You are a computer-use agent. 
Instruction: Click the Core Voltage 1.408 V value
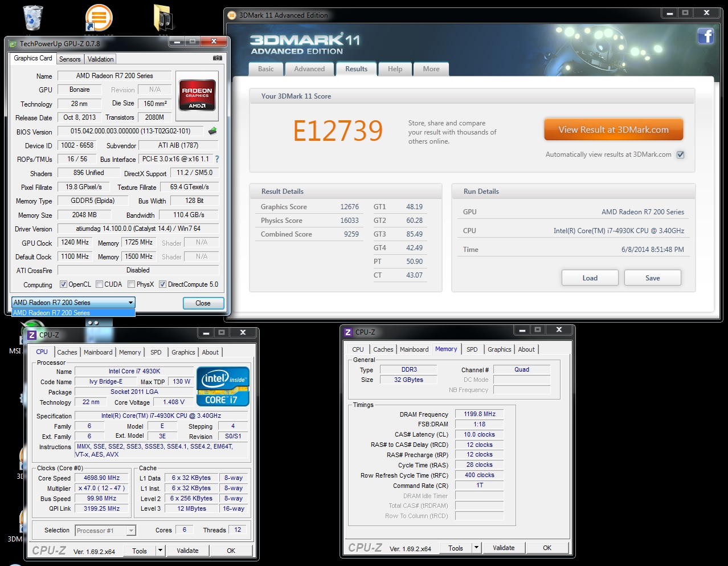(174, 402)
